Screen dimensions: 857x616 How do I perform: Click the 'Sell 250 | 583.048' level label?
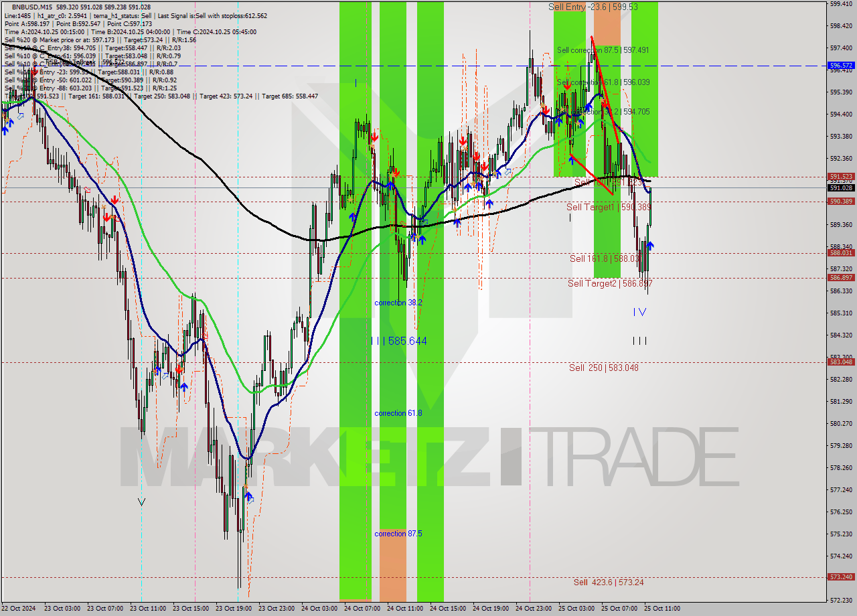[x=604, y=368]
